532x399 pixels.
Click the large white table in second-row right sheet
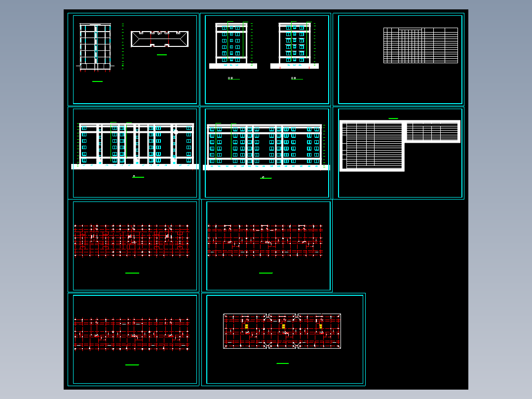(x=372, y=146)
